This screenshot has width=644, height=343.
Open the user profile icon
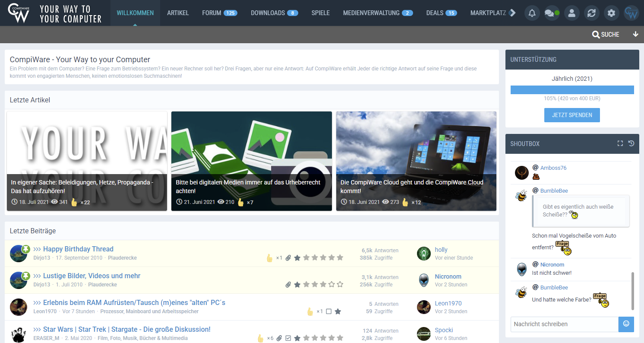tap(572, 13)
